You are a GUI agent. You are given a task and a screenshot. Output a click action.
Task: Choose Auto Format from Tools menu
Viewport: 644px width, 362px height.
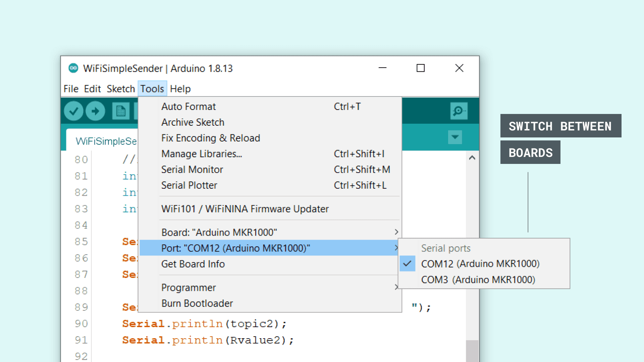point(189,107)
